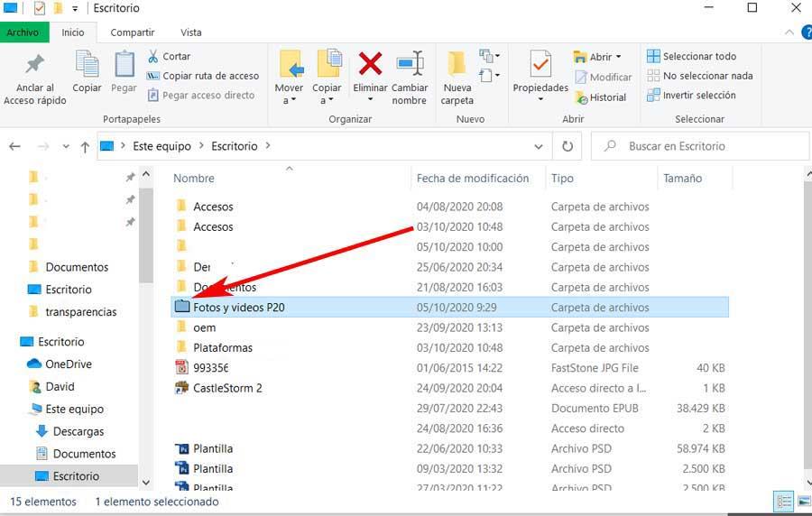
Task: Refresh the folder with the reload icon
Action: (567, 146)
